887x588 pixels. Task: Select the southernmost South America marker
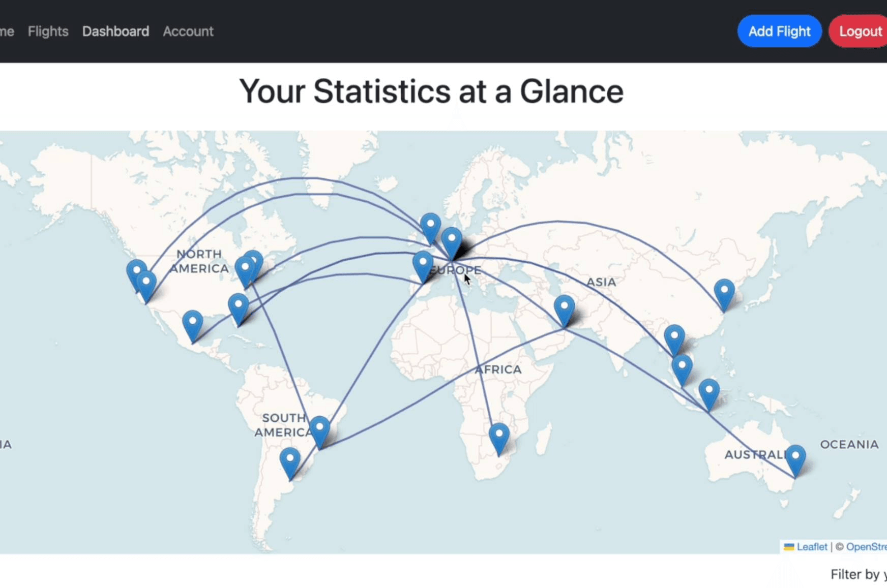pyautogui.click(x=290, y=462)
